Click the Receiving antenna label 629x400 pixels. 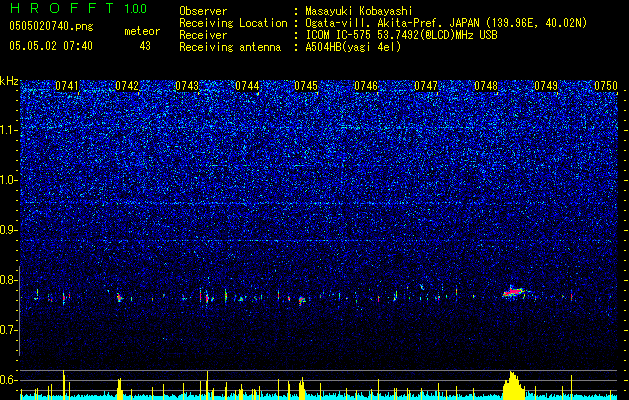pos(230,47)
